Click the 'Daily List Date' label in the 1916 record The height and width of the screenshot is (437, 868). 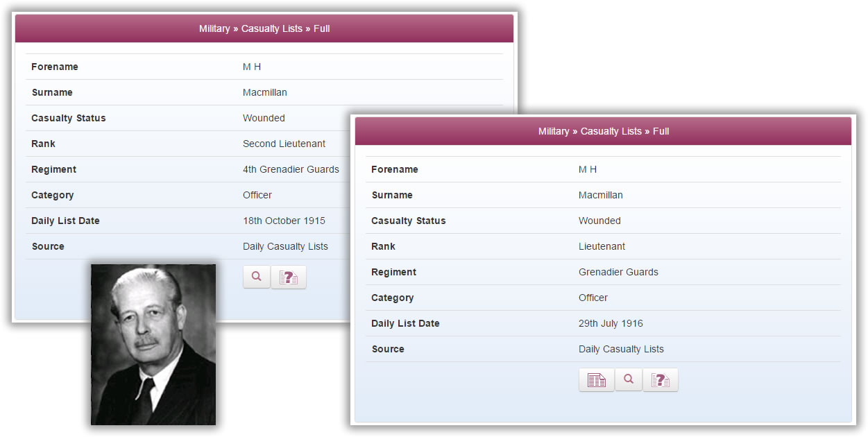coord(405,323)
